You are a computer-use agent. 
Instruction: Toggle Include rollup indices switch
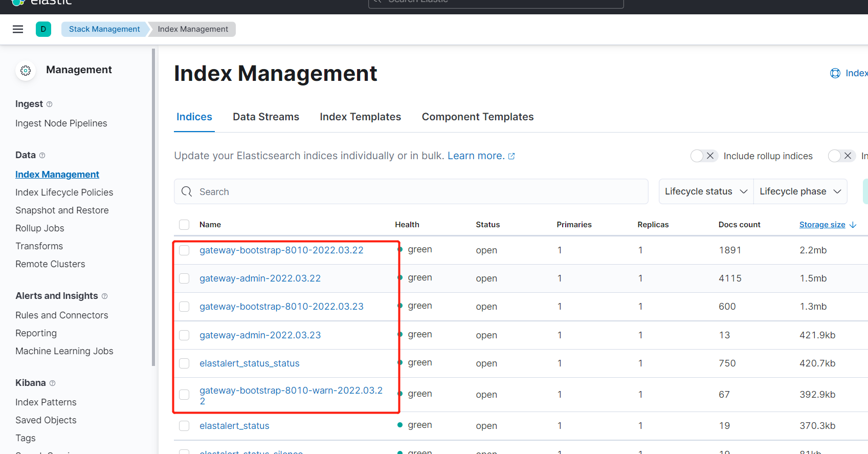tap(704, 156)
